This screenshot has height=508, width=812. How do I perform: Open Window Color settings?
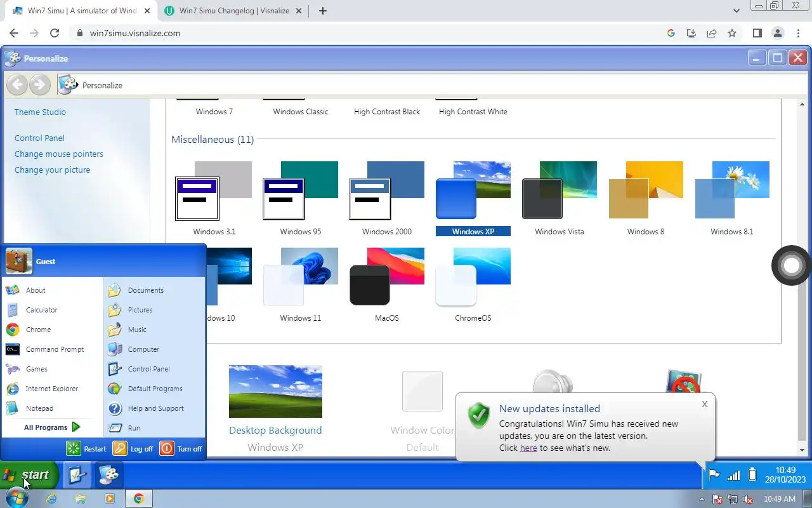coord(422,411)
